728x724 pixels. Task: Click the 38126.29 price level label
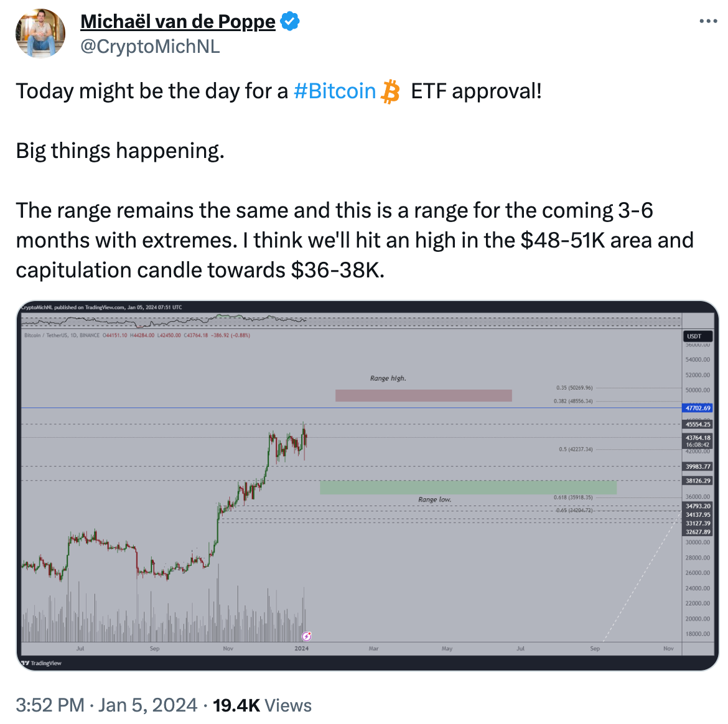coord(698,481)
